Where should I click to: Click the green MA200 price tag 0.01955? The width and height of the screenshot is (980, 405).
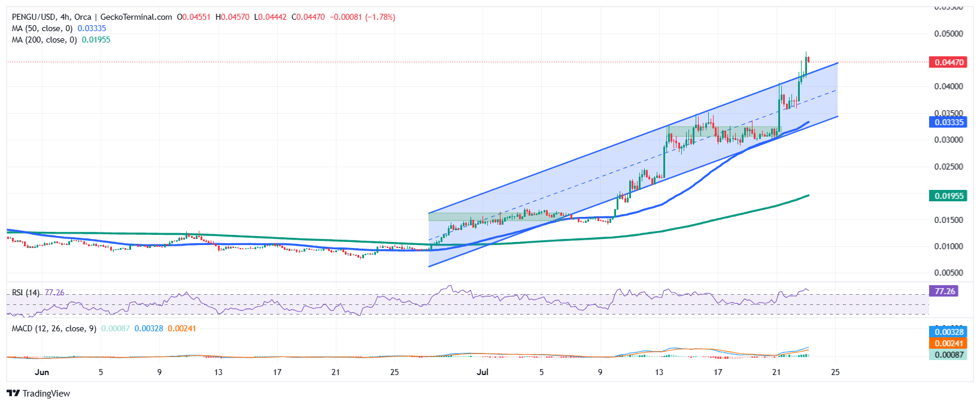coord(948,196)
